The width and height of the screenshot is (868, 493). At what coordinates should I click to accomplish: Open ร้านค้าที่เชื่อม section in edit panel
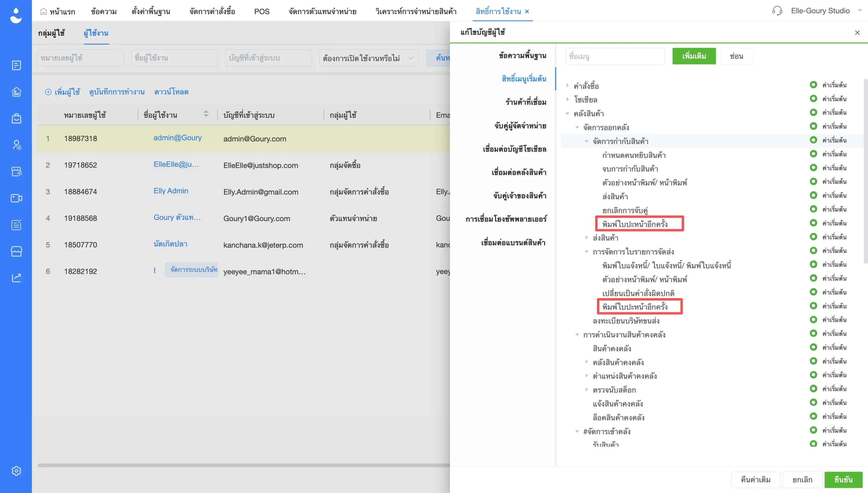526,102
